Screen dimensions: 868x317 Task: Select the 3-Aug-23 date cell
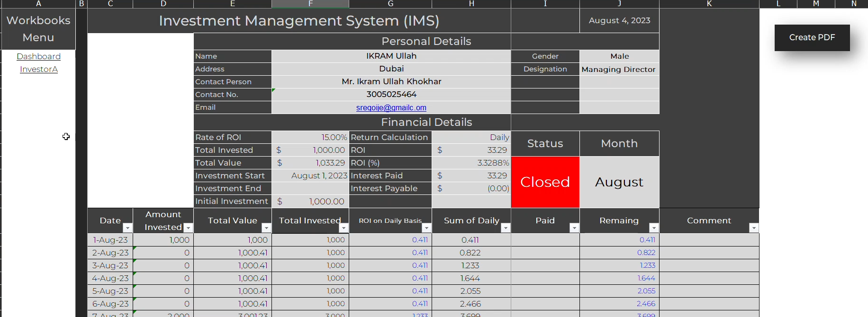(110, 265)
